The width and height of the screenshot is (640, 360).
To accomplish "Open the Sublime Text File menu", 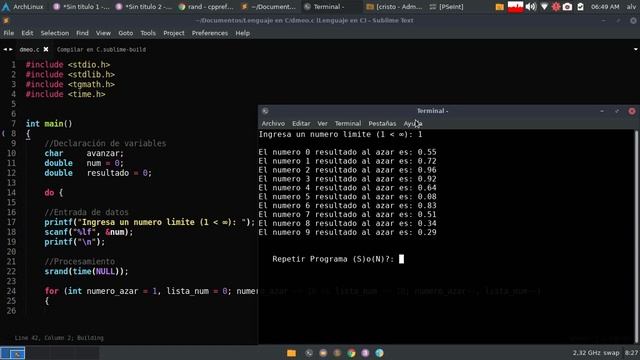I will [x=9, y=33].
